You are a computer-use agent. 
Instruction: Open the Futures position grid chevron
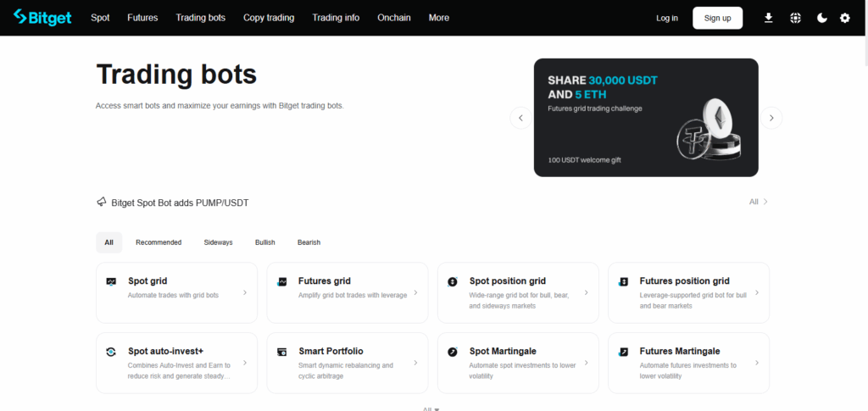(x=757, y=292)
